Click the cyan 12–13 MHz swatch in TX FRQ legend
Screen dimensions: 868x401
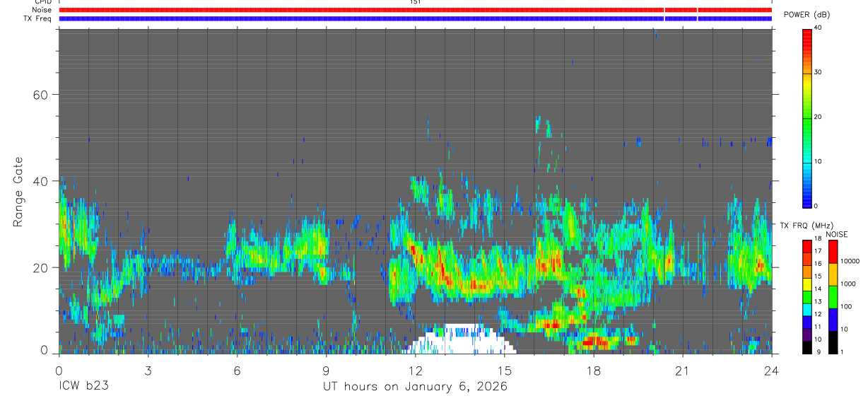(807, 308)
